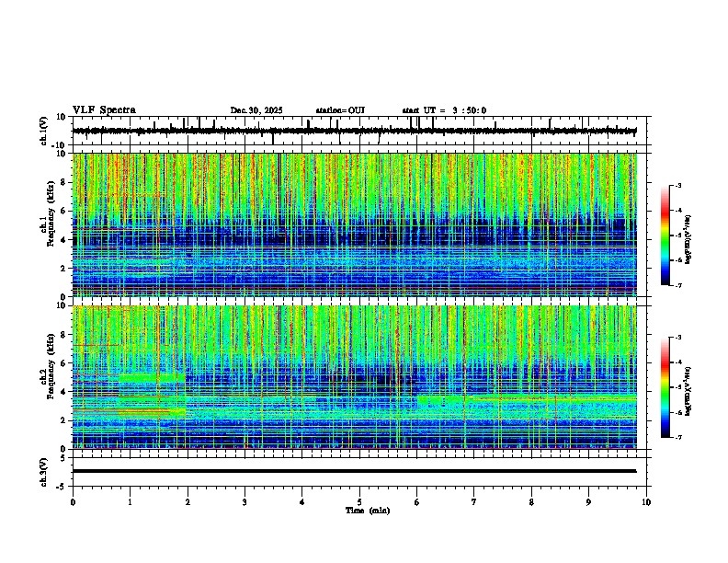
Task: Click the ch.1 spectrogram color bar
Action: [665, 236]
